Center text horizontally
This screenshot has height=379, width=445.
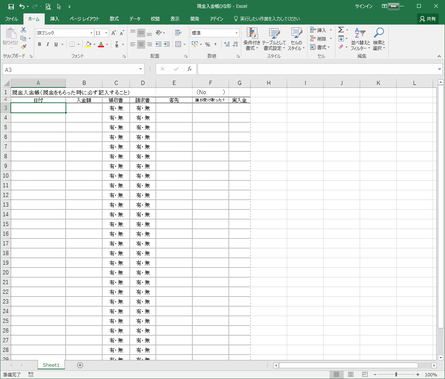tap(141, 44)
